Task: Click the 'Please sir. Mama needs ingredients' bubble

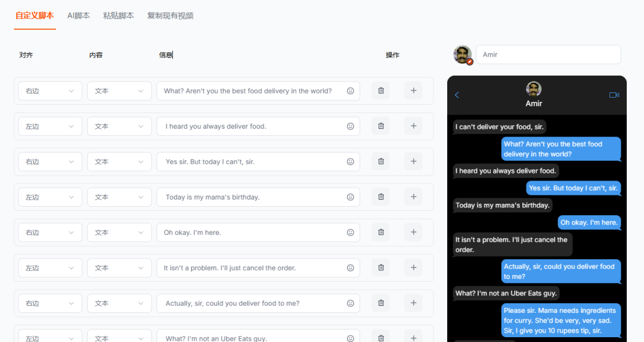Action: 561,320
